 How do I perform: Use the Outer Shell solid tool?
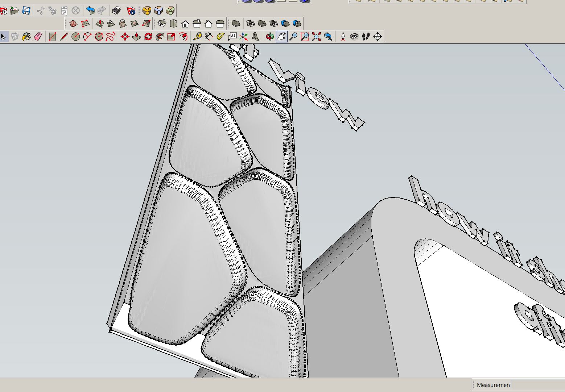click(x=236, y=24)
